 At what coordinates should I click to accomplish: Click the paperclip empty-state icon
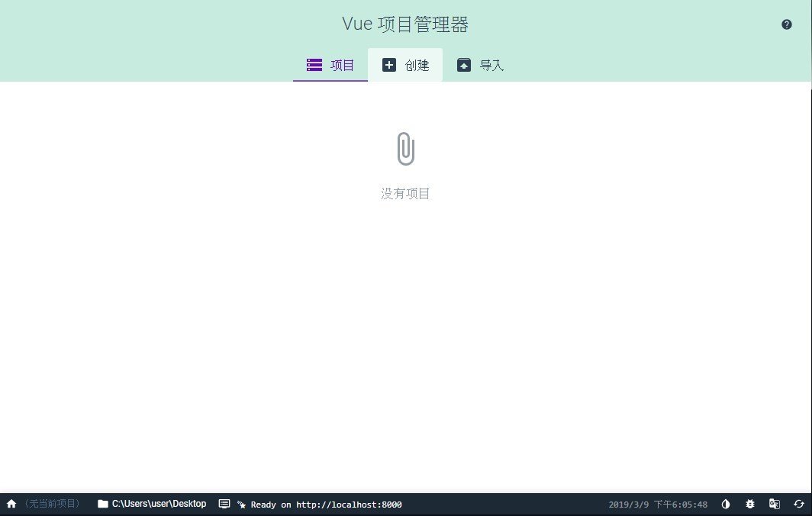(x=405, y=149)
